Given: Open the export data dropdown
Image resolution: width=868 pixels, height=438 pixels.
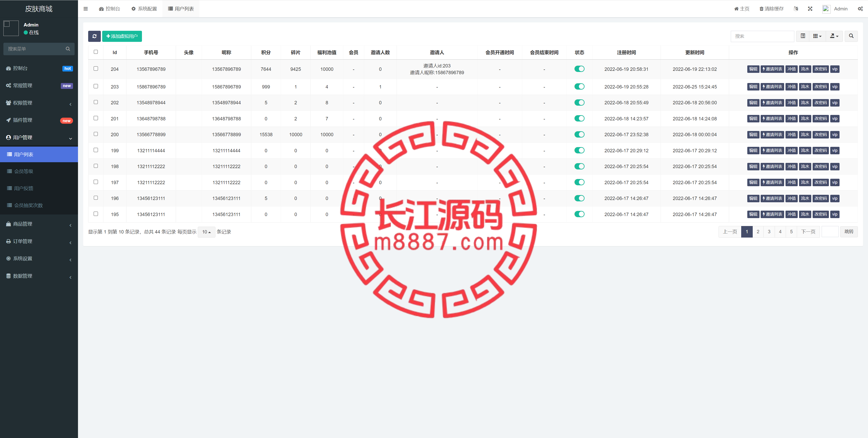Looking at the screenshot, I should tap(834, 36).
